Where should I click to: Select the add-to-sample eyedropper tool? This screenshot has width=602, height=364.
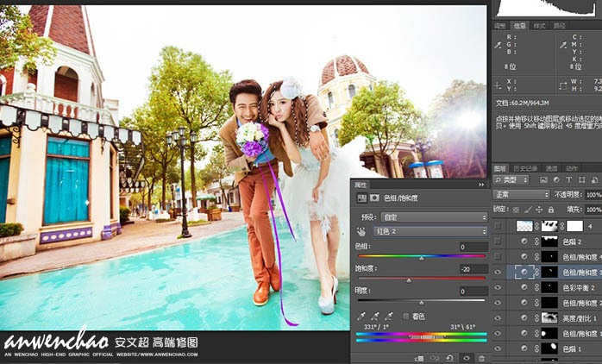(375, 316)
